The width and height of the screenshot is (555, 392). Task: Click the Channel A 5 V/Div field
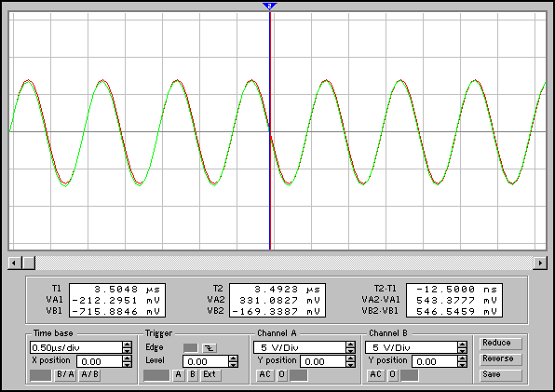pyautogui.click(x=300, y=347)
